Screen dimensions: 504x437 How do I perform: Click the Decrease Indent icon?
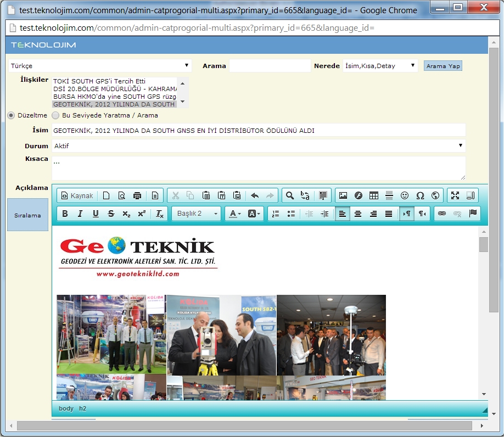[309, 214]
